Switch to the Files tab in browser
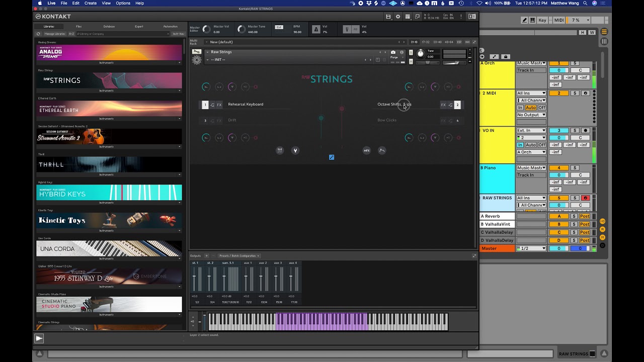Viewport: 644px width, 362px height. [x=79, y=26]
